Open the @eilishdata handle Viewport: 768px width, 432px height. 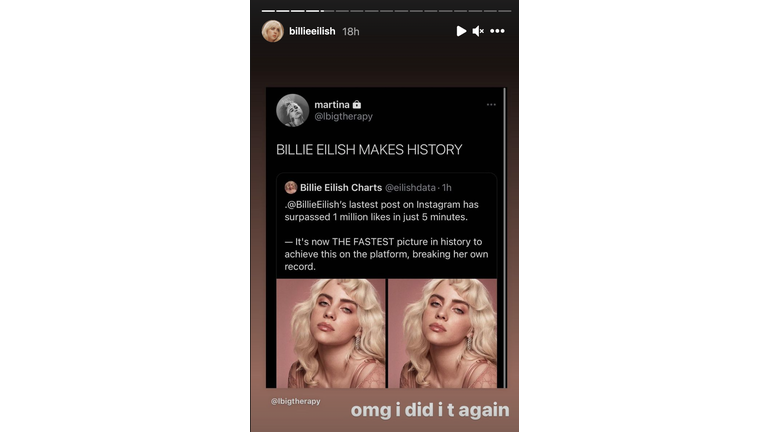(x=410, y=188)
